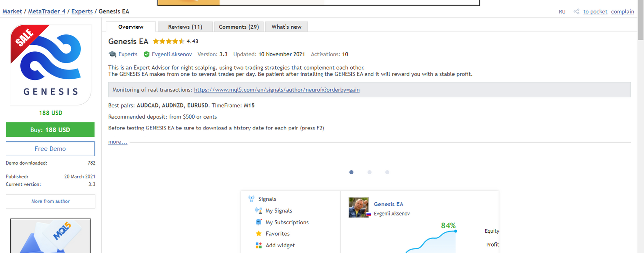
Task: Switch to the Comments (29) tab
Action: click(x=239, y=27)
